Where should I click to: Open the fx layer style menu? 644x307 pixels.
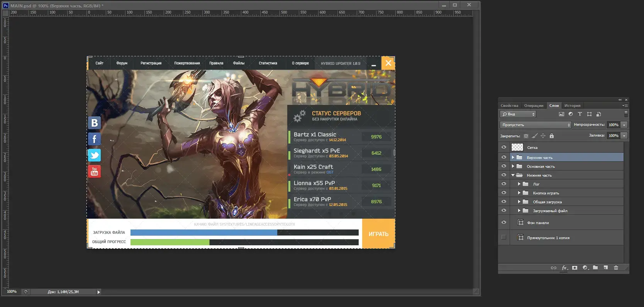pyautogui.click(x=564, y=268)
